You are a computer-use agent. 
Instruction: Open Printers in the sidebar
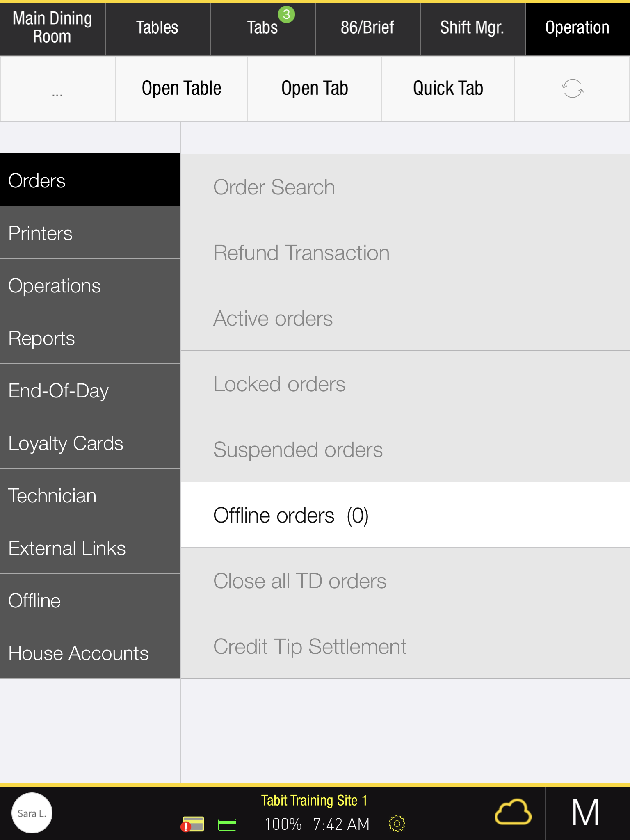(90, 233)
